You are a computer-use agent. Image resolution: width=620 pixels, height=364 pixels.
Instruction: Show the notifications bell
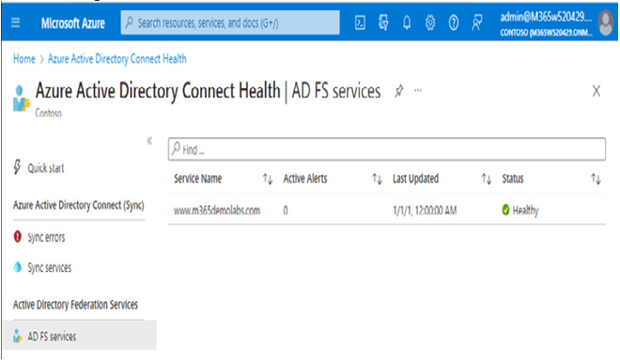click(407, 23)
